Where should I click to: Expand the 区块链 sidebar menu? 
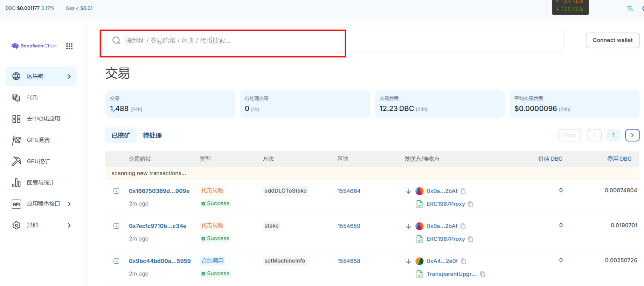(x=41, y=76)
